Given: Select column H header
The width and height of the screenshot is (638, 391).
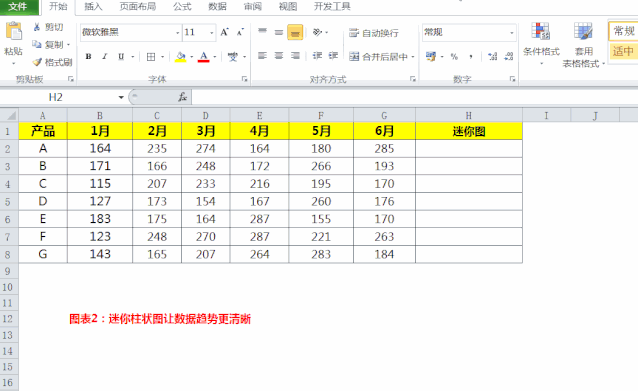Looking at the screenshot, I should coord(469,116).
